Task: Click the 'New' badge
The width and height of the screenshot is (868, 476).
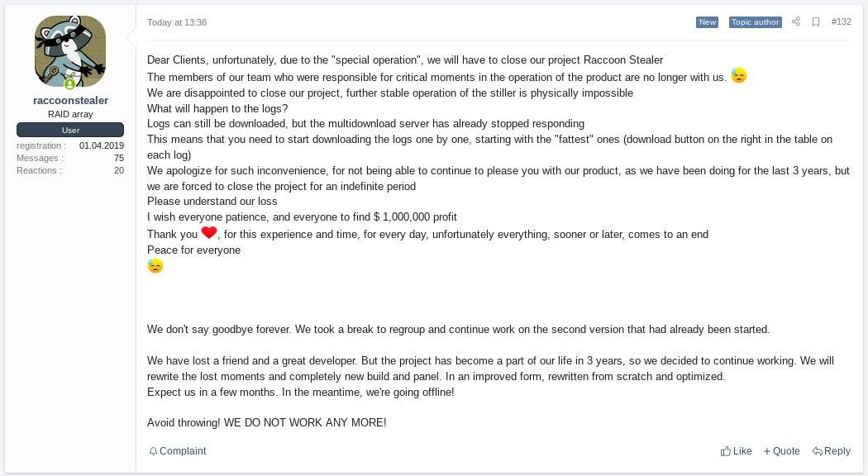Action: (708, 22)
